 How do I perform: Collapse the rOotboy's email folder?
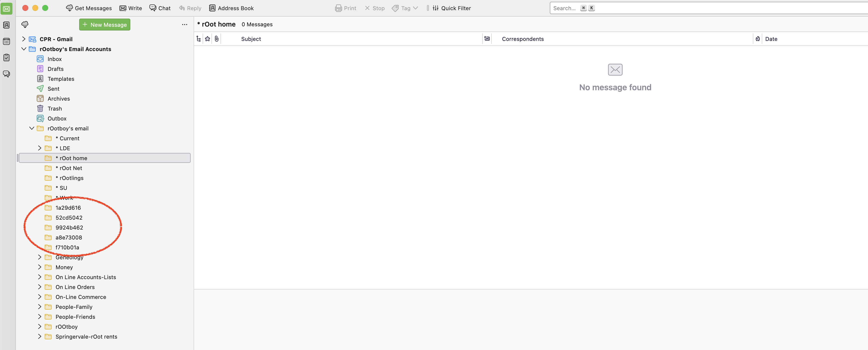click(x=32, y=128)
